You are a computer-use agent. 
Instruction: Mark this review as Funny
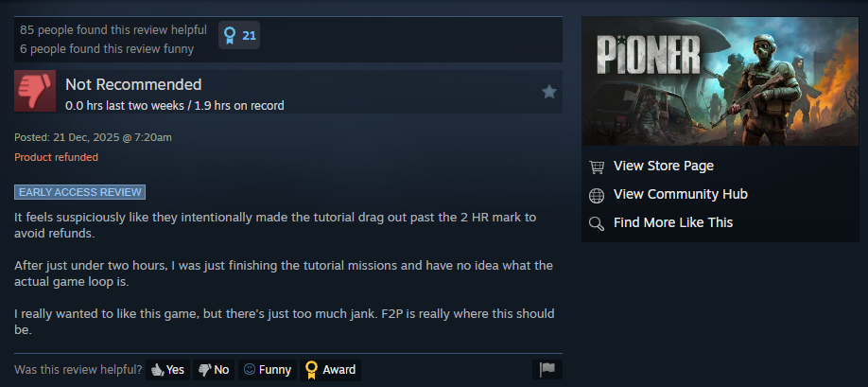268,370
